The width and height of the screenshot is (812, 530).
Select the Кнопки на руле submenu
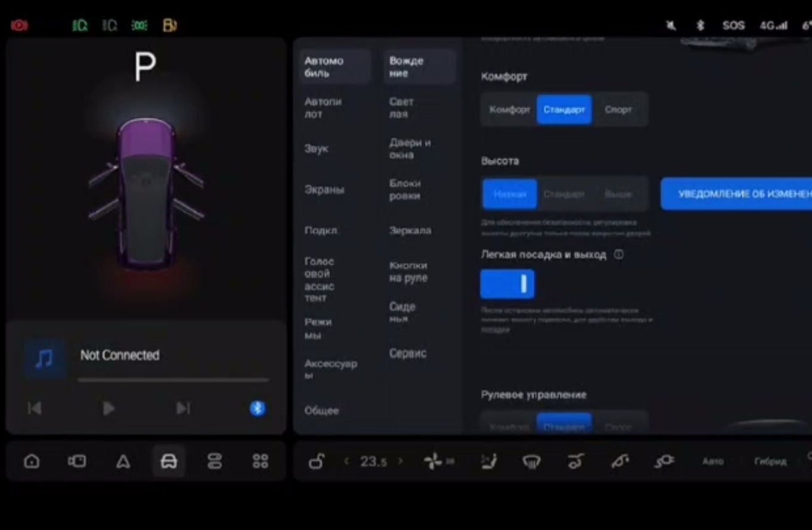point(408,271)
